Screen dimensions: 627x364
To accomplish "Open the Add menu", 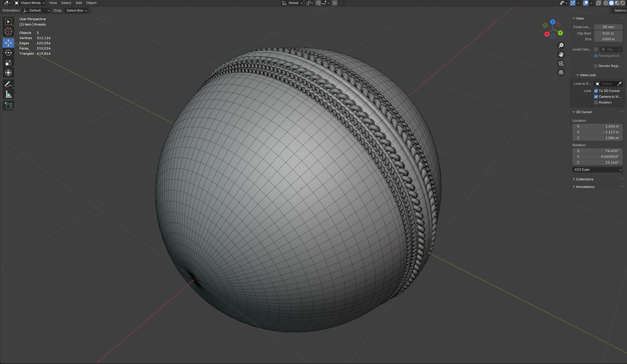I will (79, 3).
